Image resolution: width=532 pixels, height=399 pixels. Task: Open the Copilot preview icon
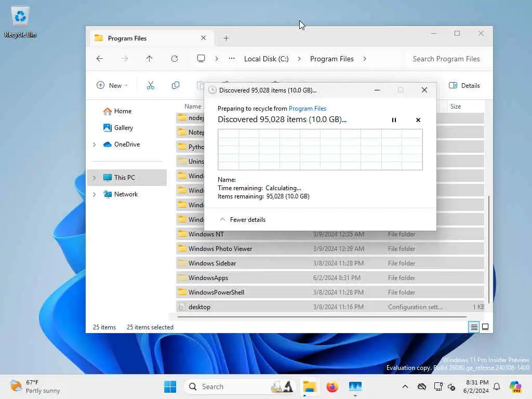(x=515, y=387)
